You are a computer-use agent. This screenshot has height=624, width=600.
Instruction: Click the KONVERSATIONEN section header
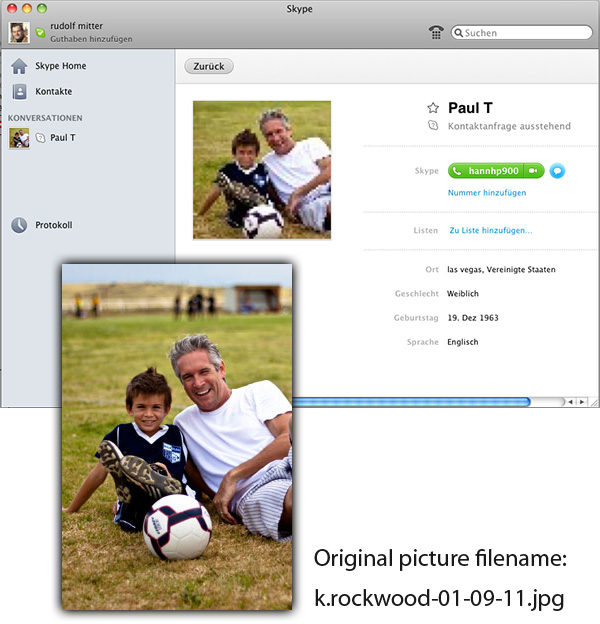click(x=45, y=118)
